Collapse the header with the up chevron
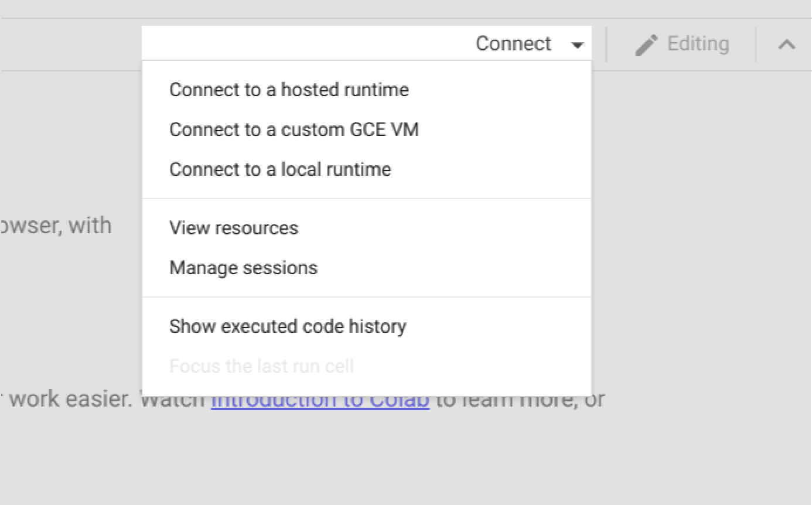The height and width of the screenshot is (505, 812). click(787, 45)
